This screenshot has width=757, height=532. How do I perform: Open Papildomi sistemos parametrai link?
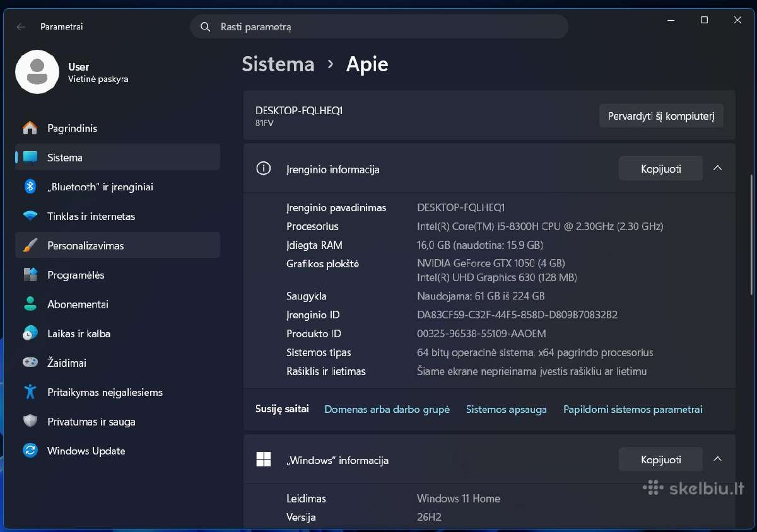coord(633,409)
